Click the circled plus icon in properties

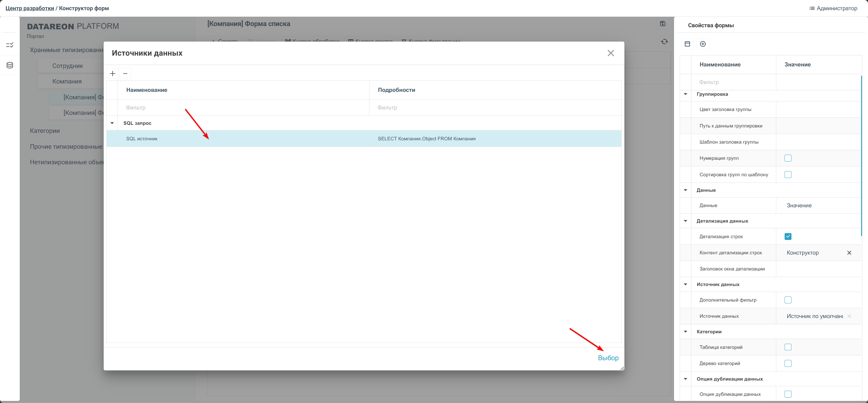point(702,44)
